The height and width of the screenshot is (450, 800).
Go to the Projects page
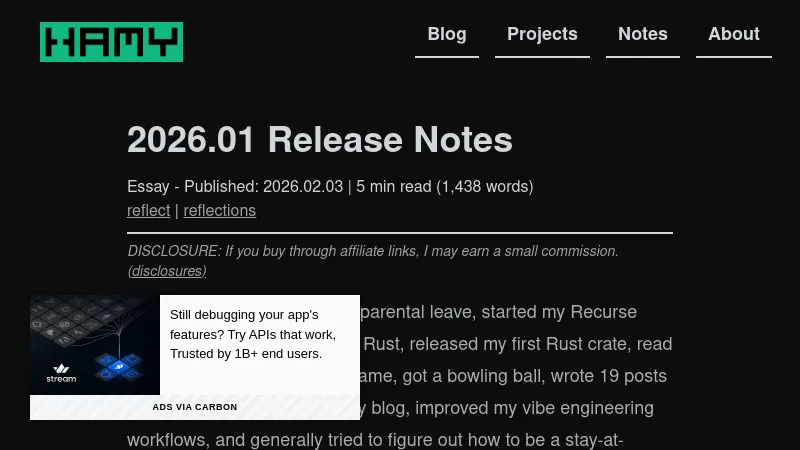(542, 35)
